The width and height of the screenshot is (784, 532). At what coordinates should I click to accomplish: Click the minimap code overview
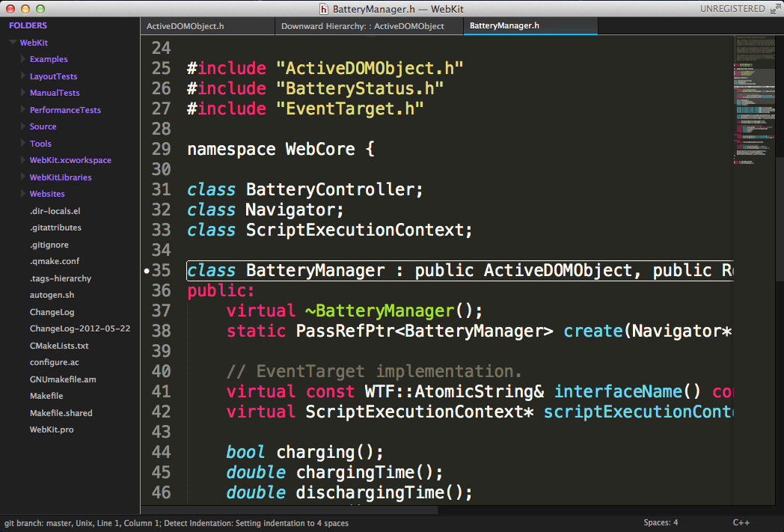pyautogui.click(x=754, y=100)
